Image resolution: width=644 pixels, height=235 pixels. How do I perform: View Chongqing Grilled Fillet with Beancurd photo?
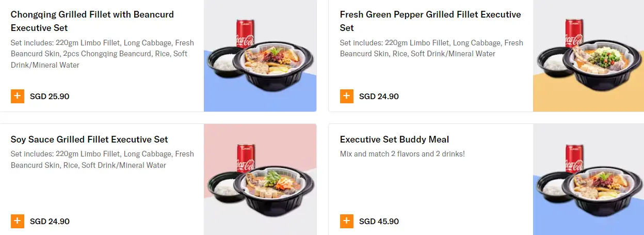coord(260,56)
